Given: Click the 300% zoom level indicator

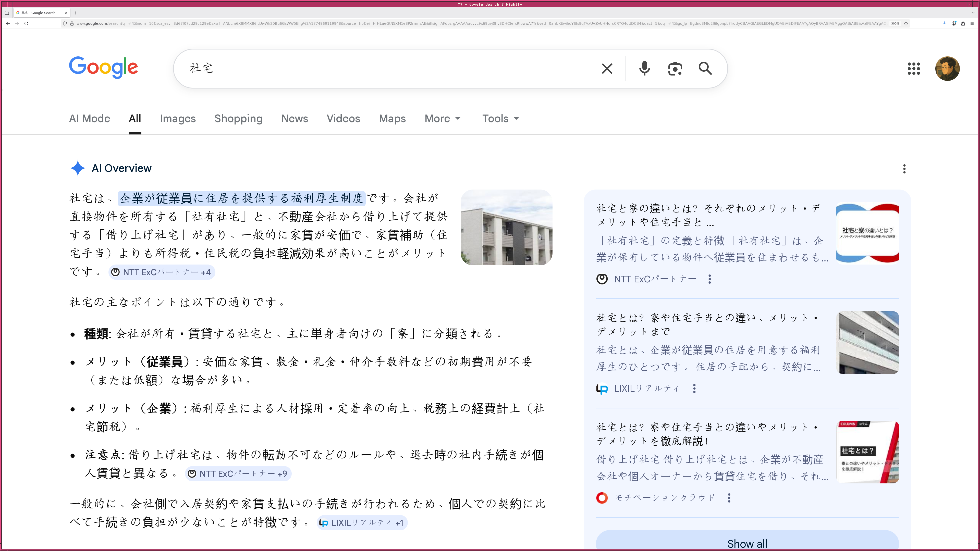Looking at the screenshot, I should point(895,23).
